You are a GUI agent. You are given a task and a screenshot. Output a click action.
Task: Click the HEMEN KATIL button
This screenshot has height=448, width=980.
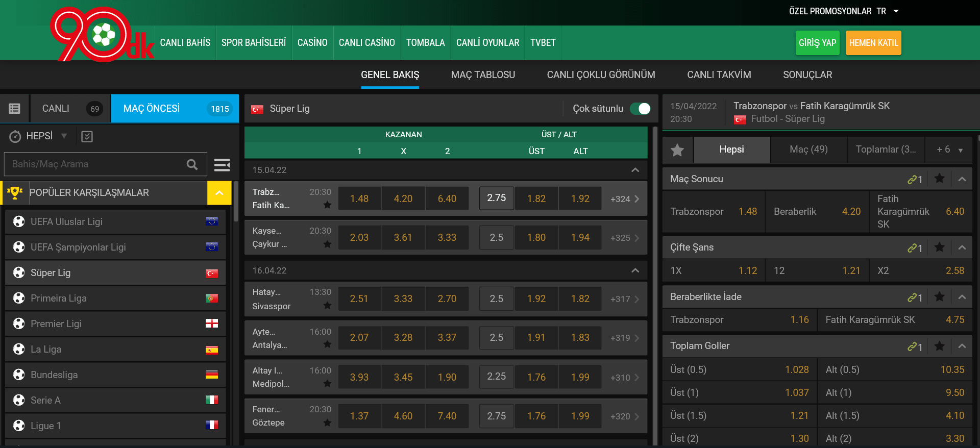[873, 43]
